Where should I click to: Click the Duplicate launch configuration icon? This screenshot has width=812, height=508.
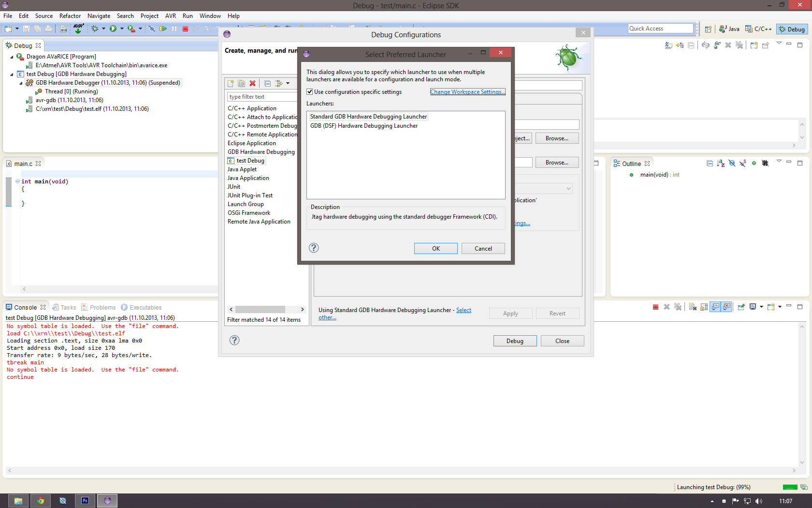tap(242, 83)
